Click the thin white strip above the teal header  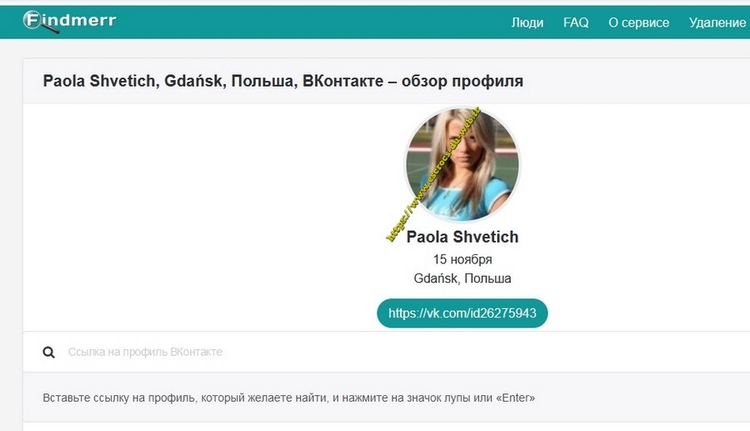coord(375,2)
